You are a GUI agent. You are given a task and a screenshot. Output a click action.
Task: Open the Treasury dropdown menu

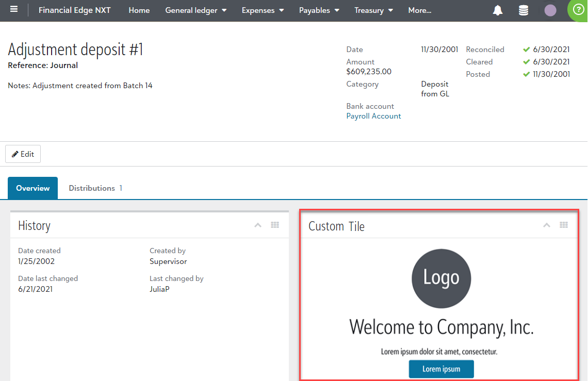click(x=373, y=10)
